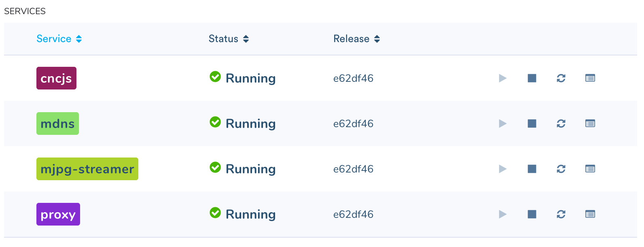Viewport: 644px width, 247px height.
Task: Restart the cncjs service
Action: (x=561, y=78)
